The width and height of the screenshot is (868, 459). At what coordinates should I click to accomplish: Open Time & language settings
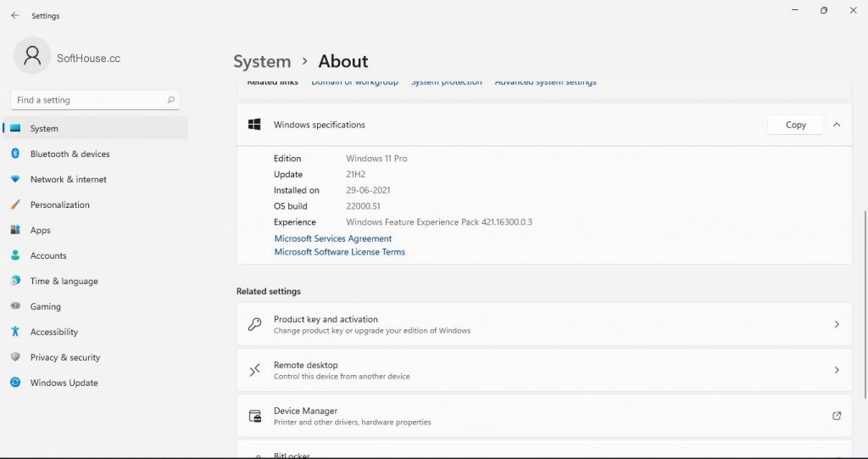tap(95, 281)
